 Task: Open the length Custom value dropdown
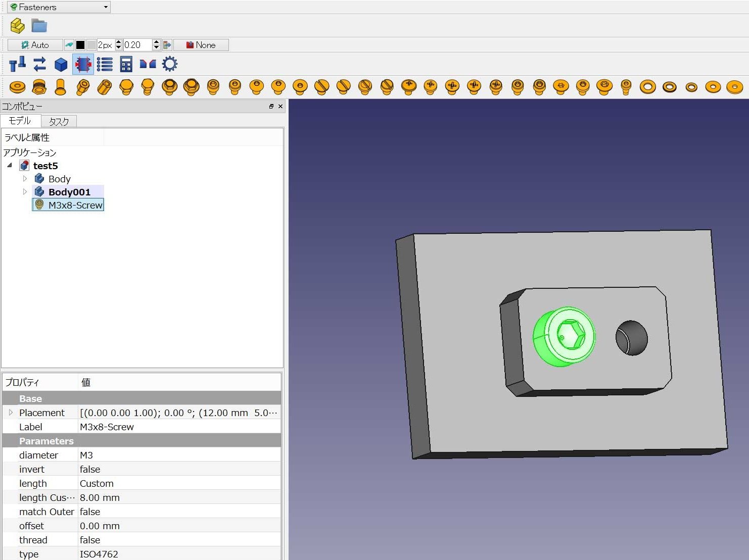pos(179,483)
